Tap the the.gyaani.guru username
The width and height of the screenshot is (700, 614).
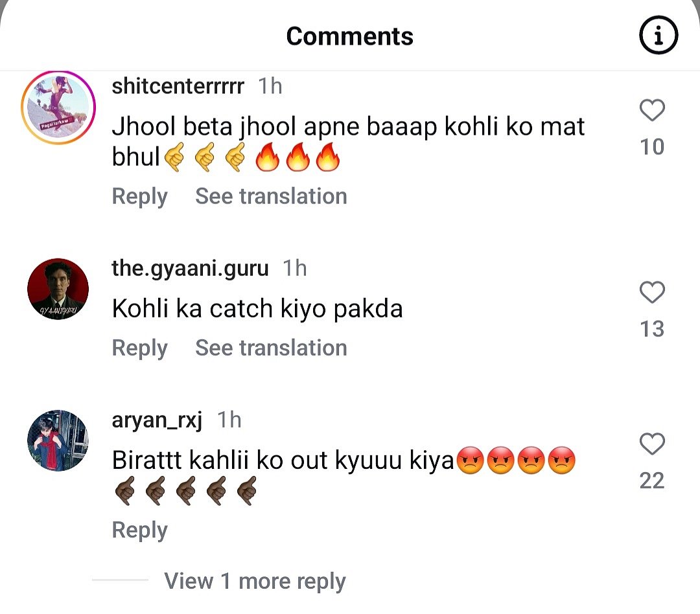click(190, 268)
